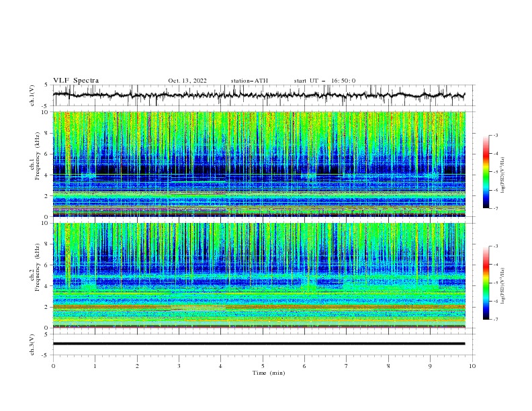Click the ch.2 frequency tick "8"
532x411 pixels.
point(47,244)
